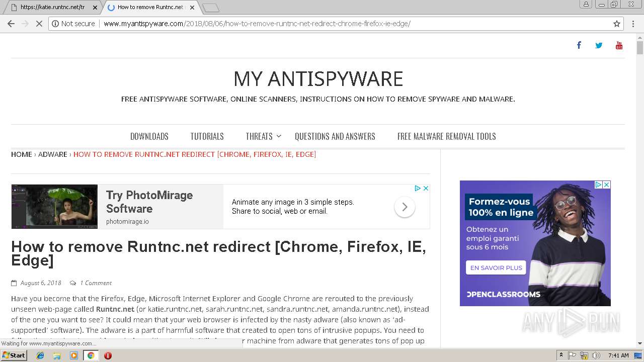644x362 pixels.
Task: Open AdChoices on OpenClassrooms ad
Action: click(599, 185)
